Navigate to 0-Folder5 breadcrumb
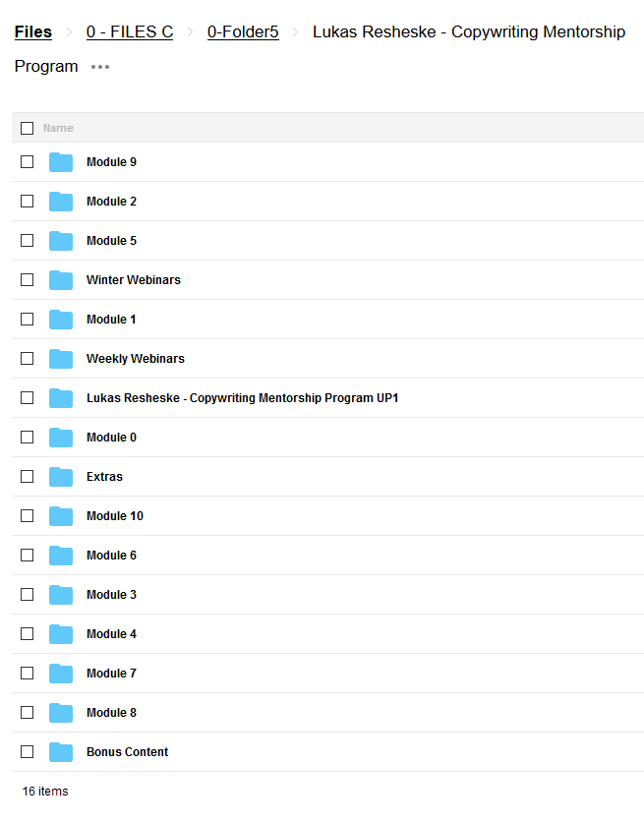The width and height of the screenshot is (644, 823). 243,32
